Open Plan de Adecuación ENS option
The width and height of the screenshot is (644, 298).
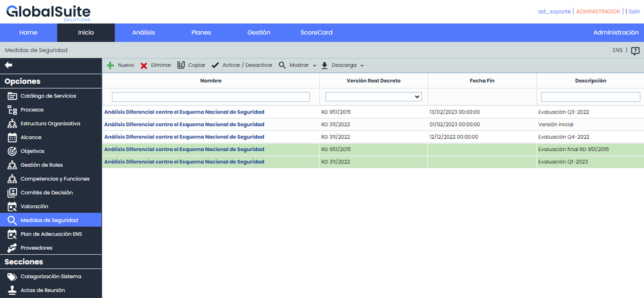tap(51, 234)
